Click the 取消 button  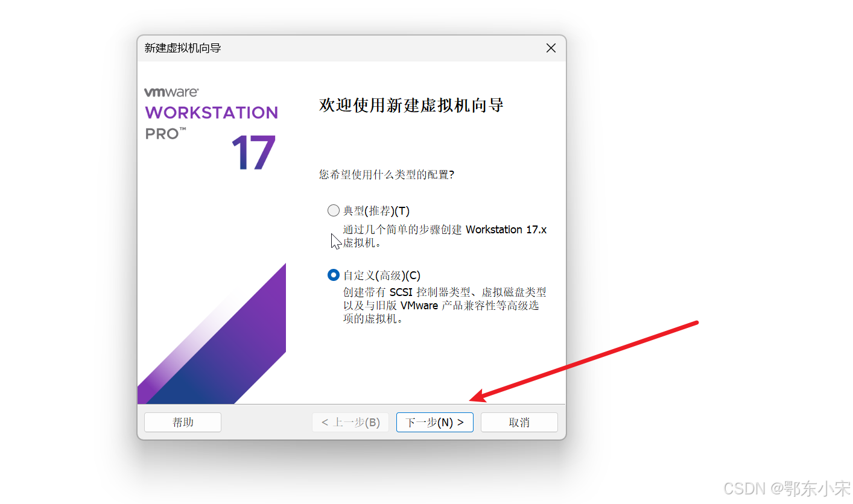pyautogui.click(x=519, y=423)
